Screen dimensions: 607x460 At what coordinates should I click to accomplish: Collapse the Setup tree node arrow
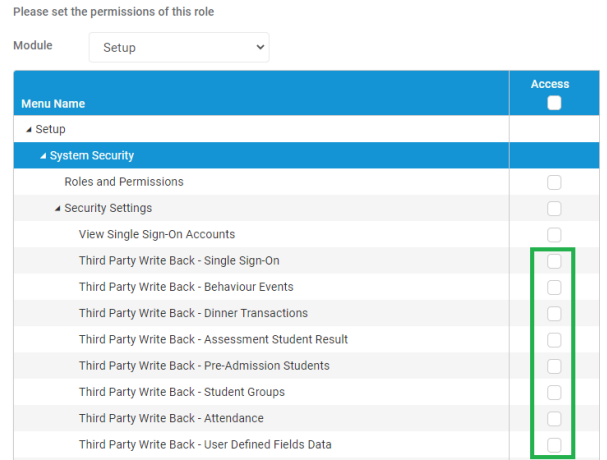pos(29,130)
